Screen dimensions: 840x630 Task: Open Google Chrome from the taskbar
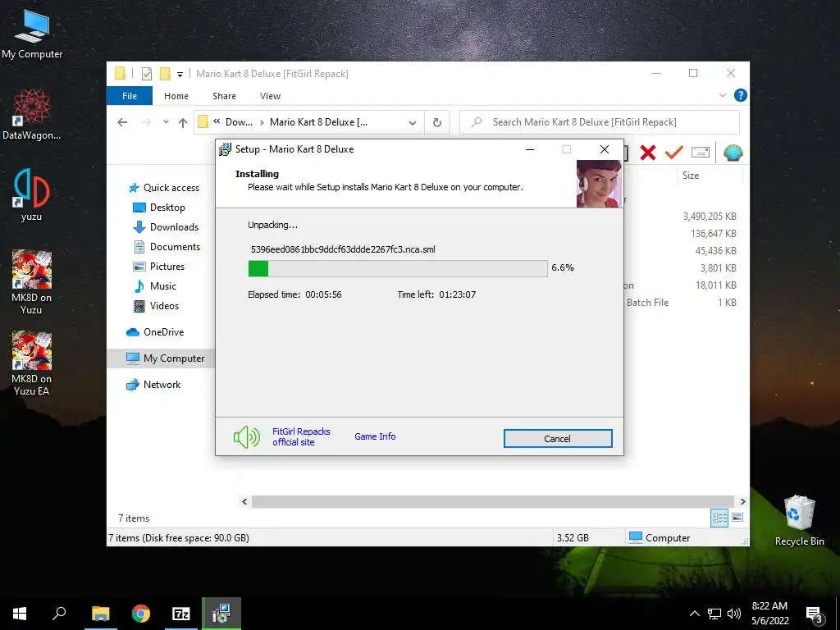141,614
